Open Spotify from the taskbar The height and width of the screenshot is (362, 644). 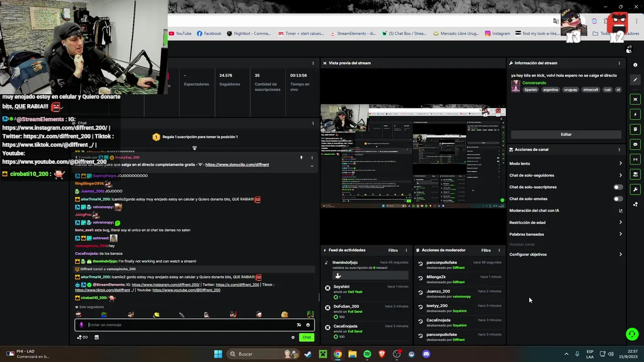367,354
